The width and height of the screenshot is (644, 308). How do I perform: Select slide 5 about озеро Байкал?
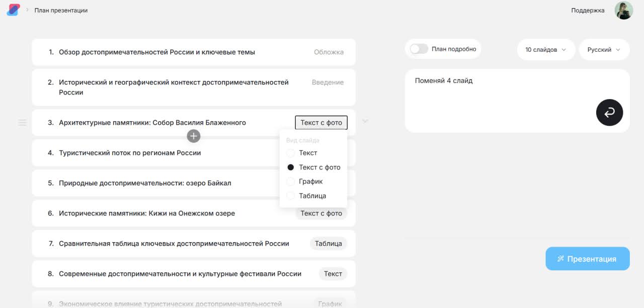(x=145, y=183)
